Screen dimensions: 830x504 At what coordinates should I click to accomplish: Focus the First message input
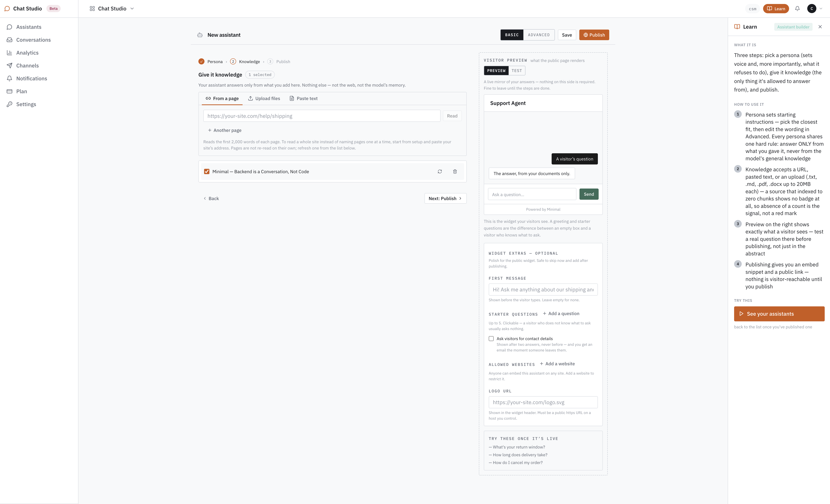coord(543,290)
